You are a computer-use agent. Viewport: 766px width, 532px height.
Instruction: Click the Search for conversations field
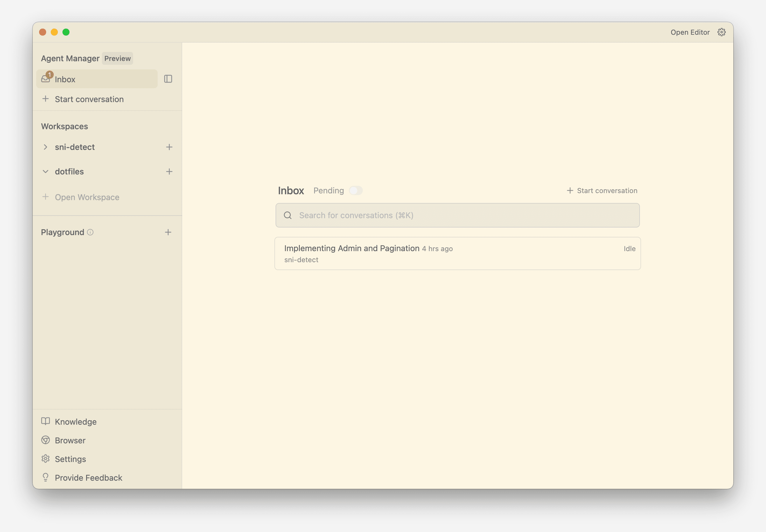coord(457,215)
